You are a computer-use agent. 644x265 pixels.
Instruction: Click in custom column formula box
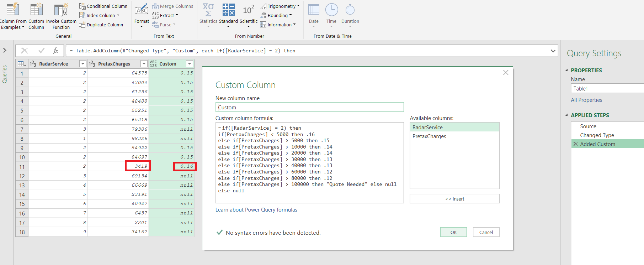[309, 163]
